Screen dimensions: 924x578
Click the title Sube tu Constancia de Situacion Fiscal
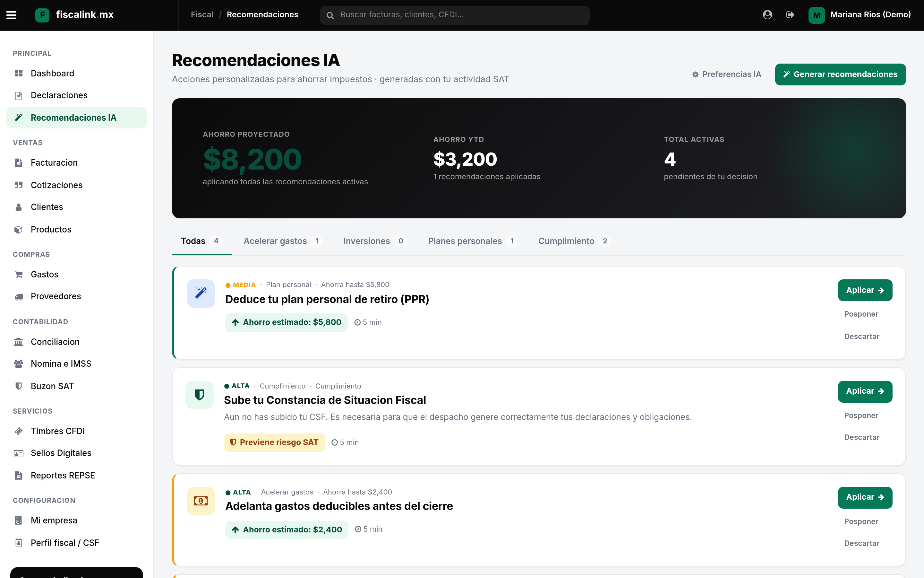pos(325,400)
